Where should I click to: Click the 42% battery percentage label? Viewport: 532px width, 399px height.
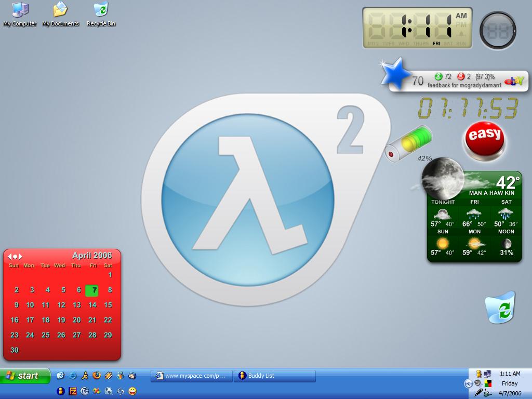coord(424,158)
